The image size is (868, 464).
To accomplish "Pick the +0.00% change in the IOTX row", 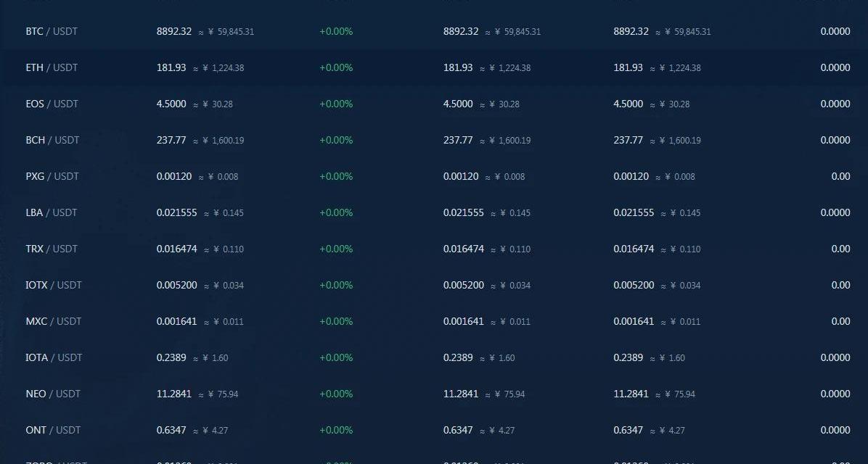I will 336,286.
